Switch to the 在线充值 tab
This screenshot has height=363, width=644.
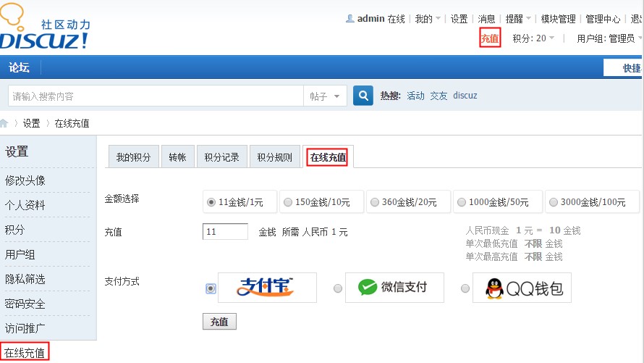click(328, 157)
